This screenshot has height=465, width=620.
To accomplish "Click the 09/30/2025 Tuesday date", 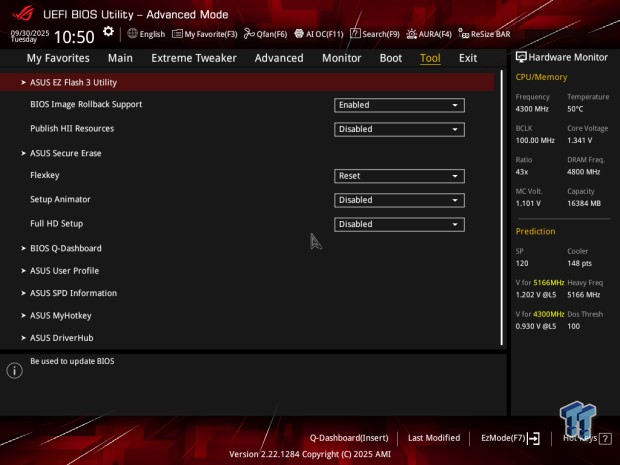I will (30, 36).
